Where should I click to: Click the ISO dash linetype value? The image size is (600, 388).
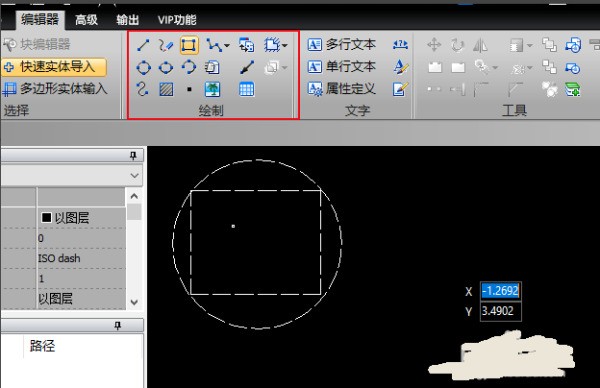click(59, 258)
